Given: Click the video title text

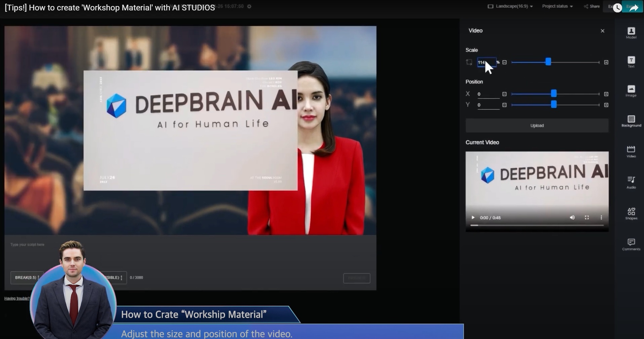Looking at the screenshot, I should 110,8.
